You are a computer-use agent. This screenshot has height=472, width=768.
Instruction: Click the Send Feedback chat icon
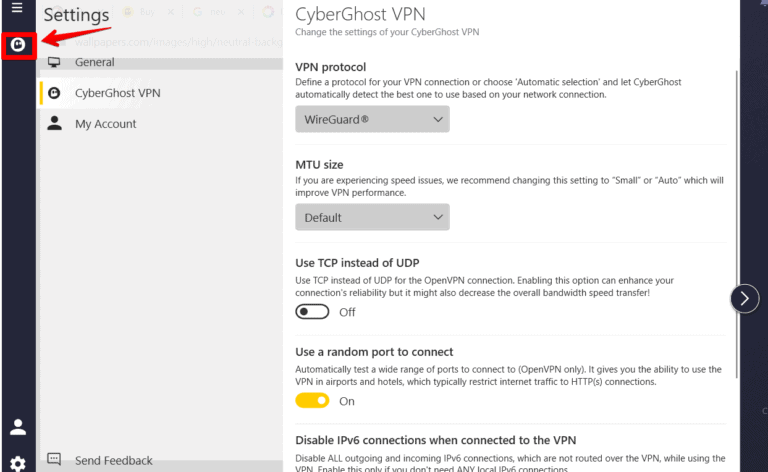point(54,460)
